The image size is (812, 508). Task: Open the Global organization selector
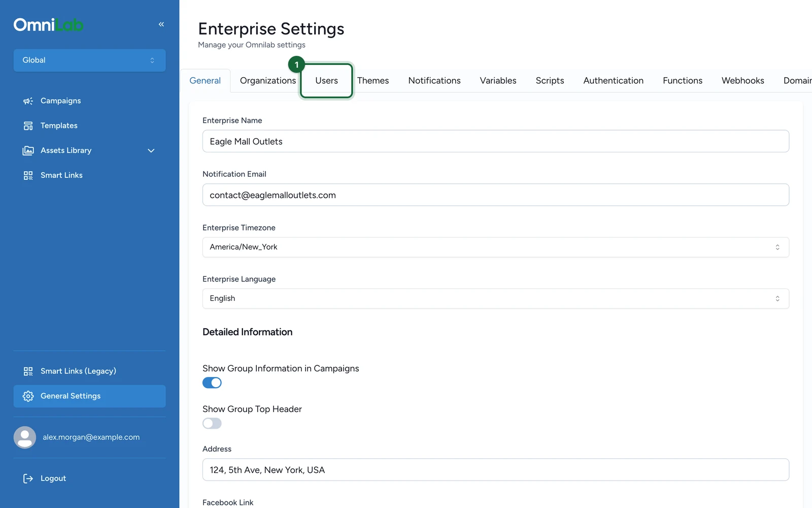[89, 60]
